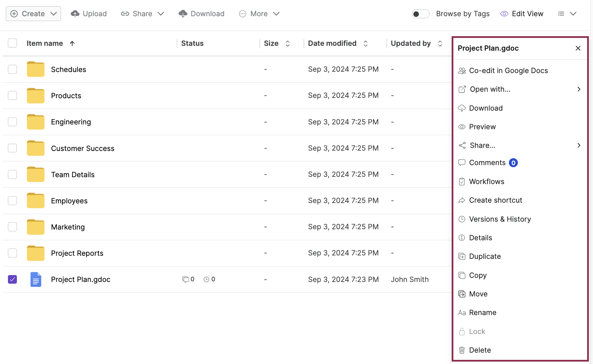Click the Customer Success folder icon
Image resolution: width=593 pixels, height=364 pixels.
36,148
